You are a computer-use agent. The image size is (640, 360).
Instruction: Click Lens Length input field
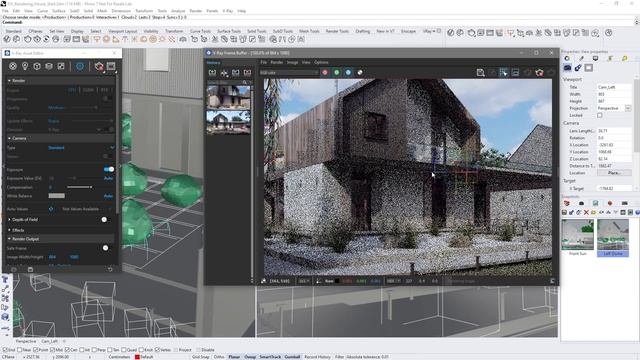pyautogui.click(x=614, y=131)
